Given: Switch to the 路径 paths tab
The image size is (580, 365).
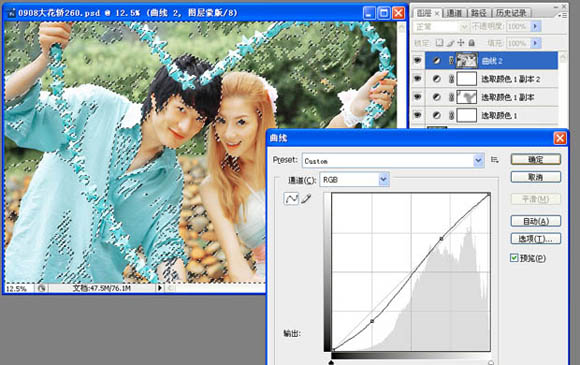Looking at the screenshot, I should pyautogui.click(x=479, y=13).
